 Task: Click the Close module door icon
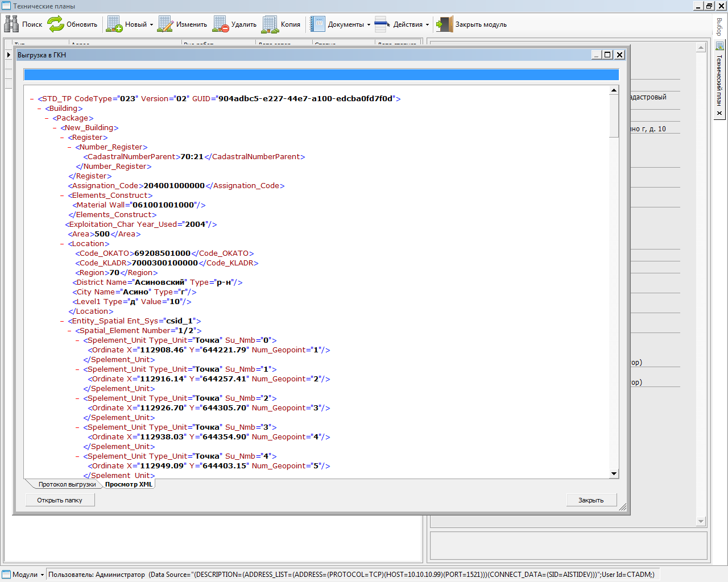[444, 24]
